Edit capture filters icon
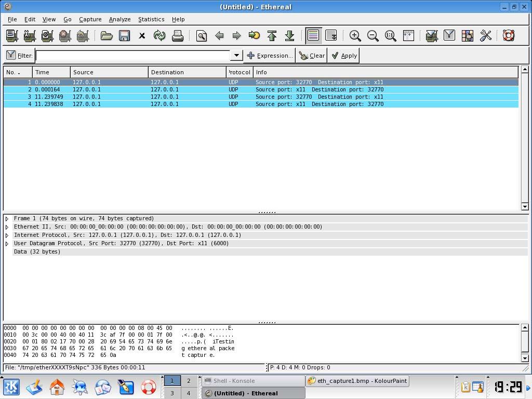 coord(432,36)
